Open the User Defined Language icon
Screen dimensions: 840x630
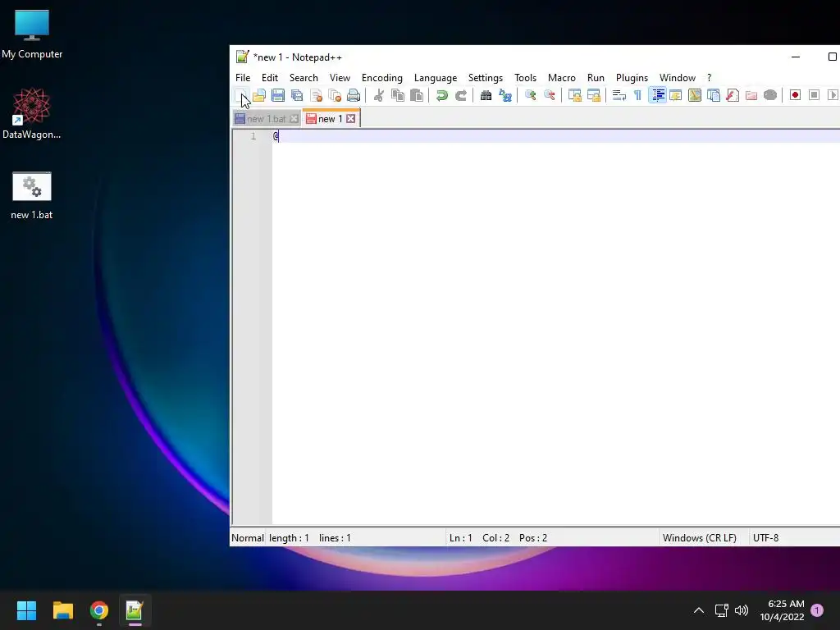(x=676, y=95)
